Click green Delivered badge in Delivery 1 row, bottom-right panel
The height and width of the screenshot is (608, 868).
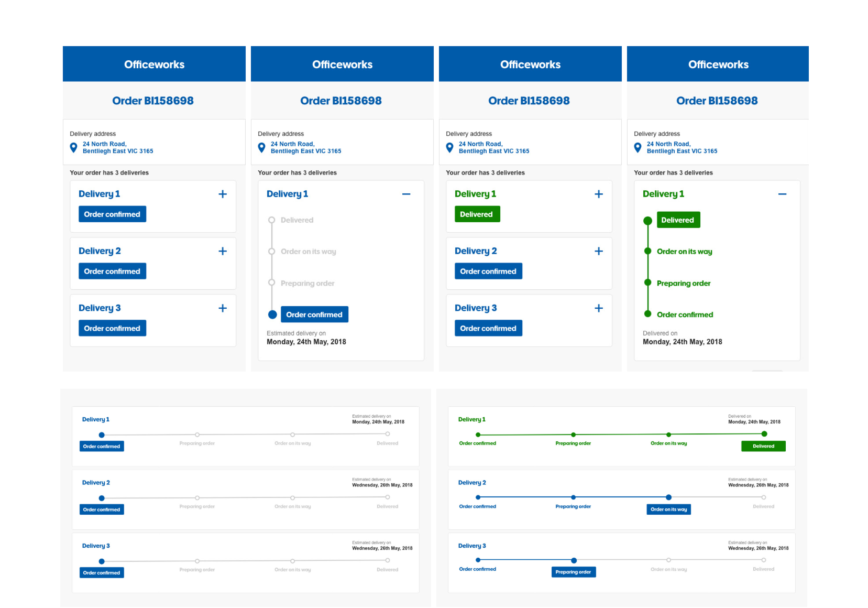763,446
